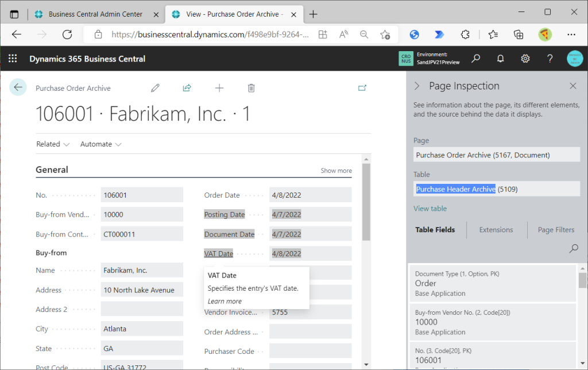
Task: Click the back arrow on Purchase Order Archive
Action: pyautogui.click(x=18, y=87)
